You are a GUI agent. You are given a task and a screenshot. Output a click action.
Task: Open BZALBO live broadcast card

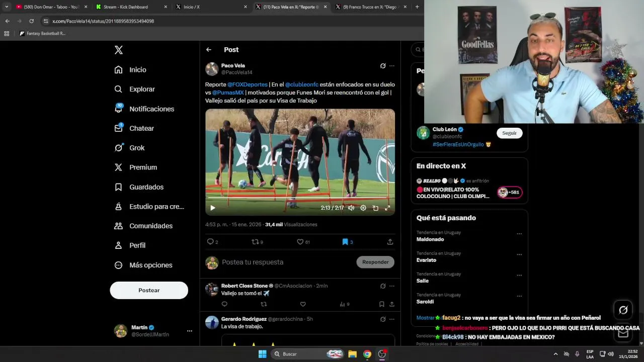point(469,189)
